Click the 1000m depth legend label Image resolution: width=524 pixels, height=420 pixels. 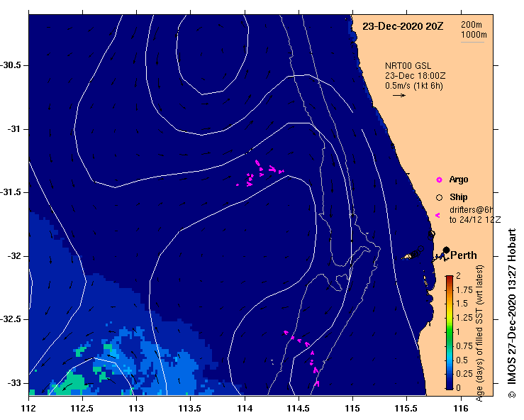[474, 35]
